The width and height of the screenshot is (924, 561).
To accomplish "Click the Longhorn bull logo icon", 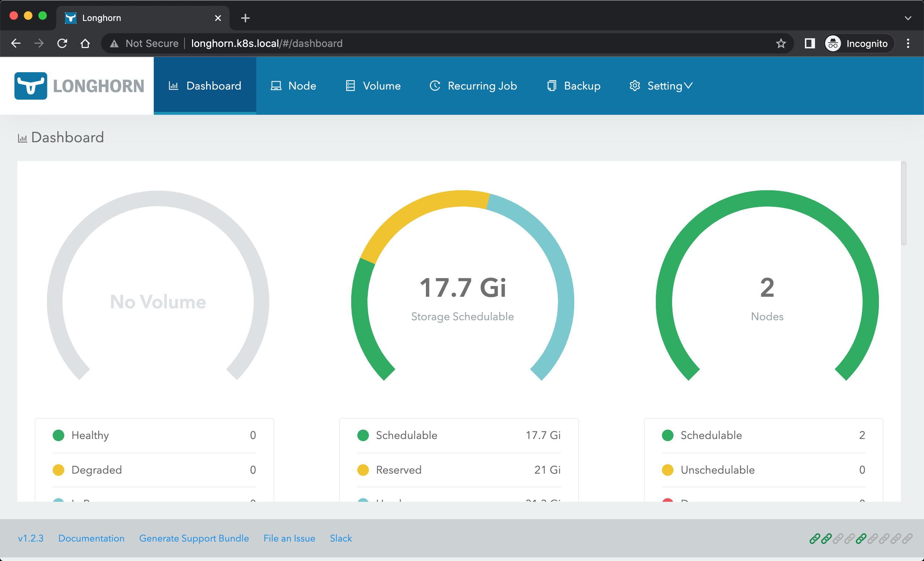I will 31,86.
